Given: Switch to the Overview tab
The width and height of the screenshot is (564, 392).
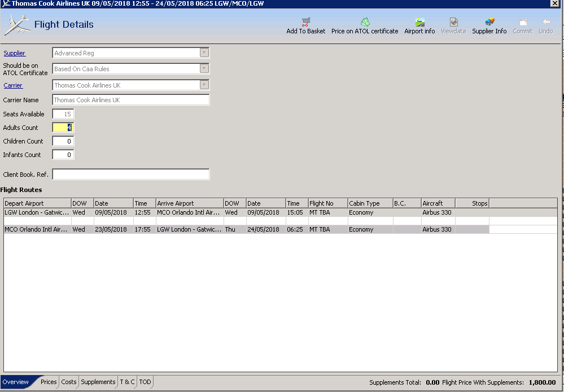Looking at the screenshot, I should tap(15, 382).
